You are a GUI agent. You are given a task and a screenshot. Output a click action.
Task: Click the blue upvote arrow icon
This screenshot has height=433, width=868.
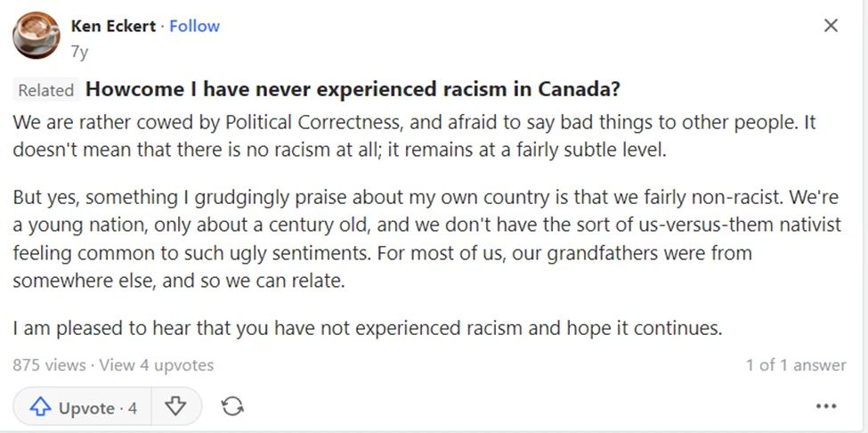tap(40, 408)
